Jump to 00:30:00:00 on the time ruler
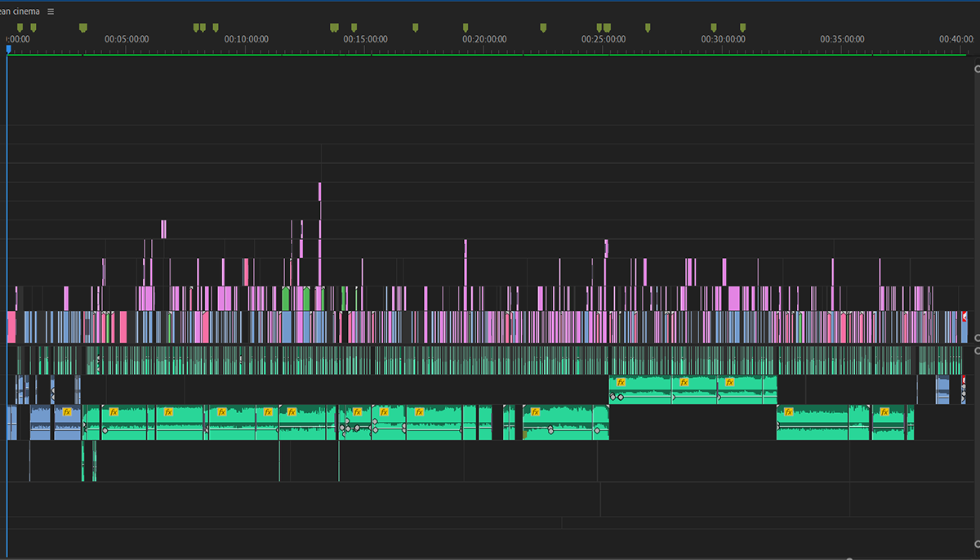Viewport: 980px width, 560px height. (724, 39)
